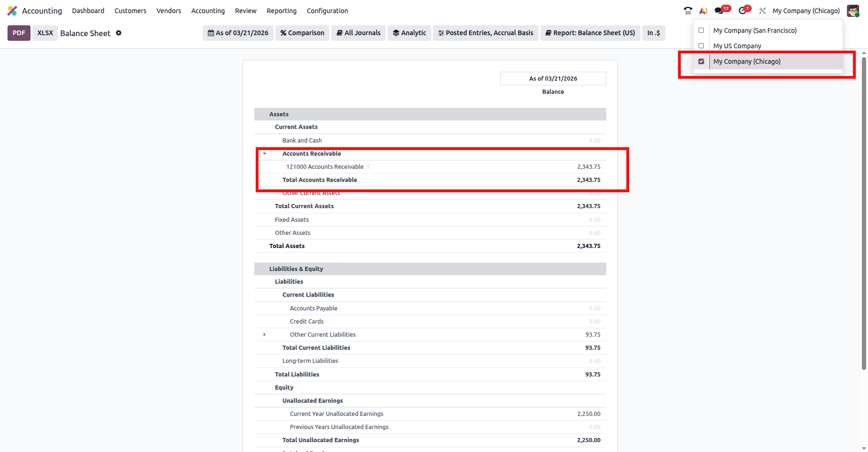
Task: Enable the My US Company checkbox
Action: click(x=701, y=46)
